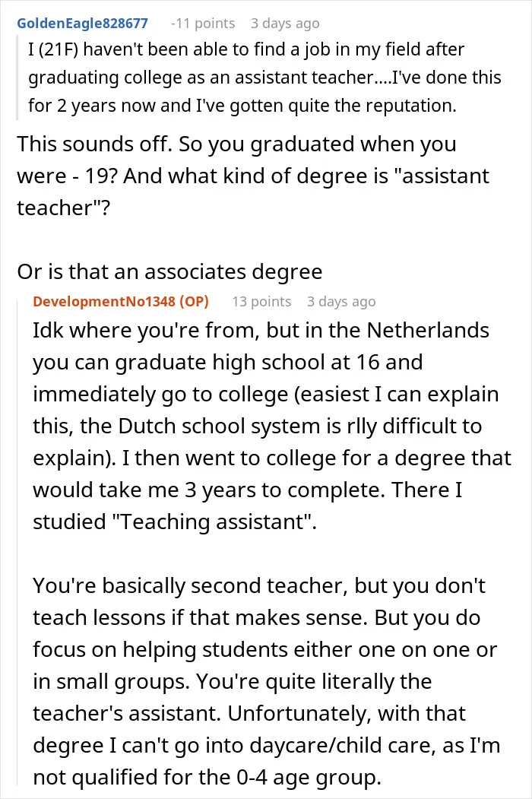Click the word "Netherlands" in the reply

tap(428, 330)
